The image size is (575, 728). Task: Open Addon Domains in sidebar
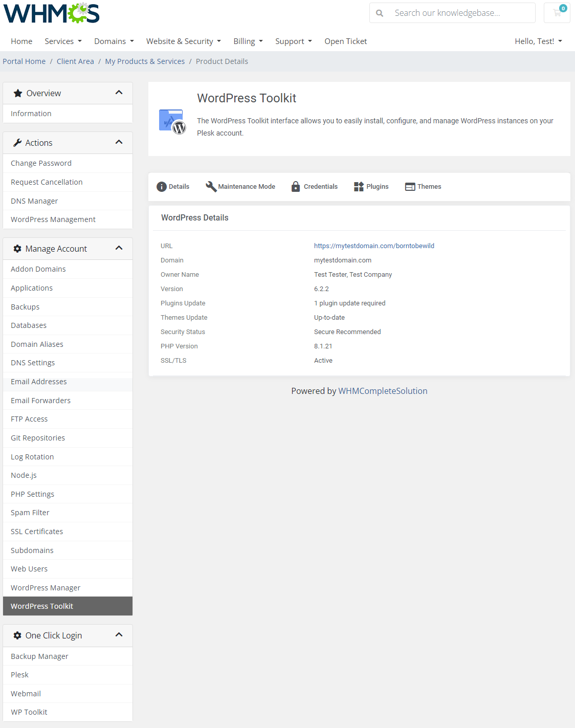coord(68,269)
